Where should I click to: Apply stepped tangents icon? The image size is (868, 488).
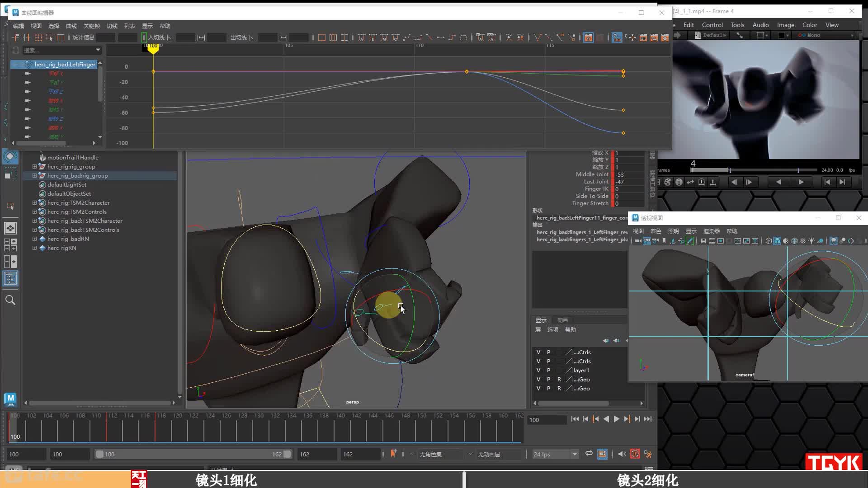(452, 38)
